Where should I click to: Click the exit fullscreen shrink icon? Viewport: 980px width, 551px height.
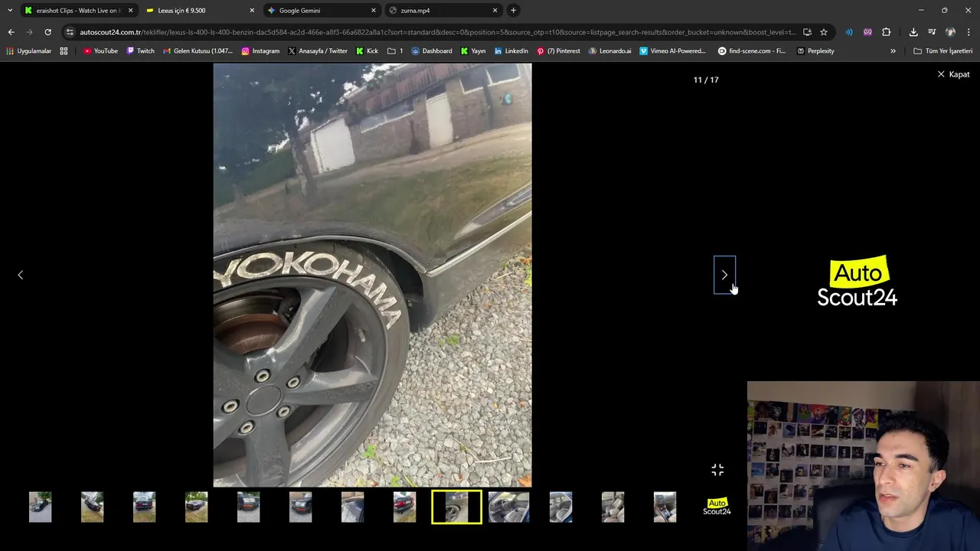(717, 470)
